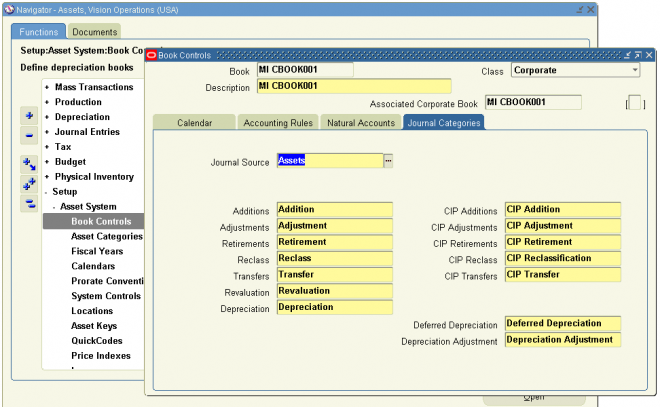
Task: Click the Transfers category field
Action: 335,275
